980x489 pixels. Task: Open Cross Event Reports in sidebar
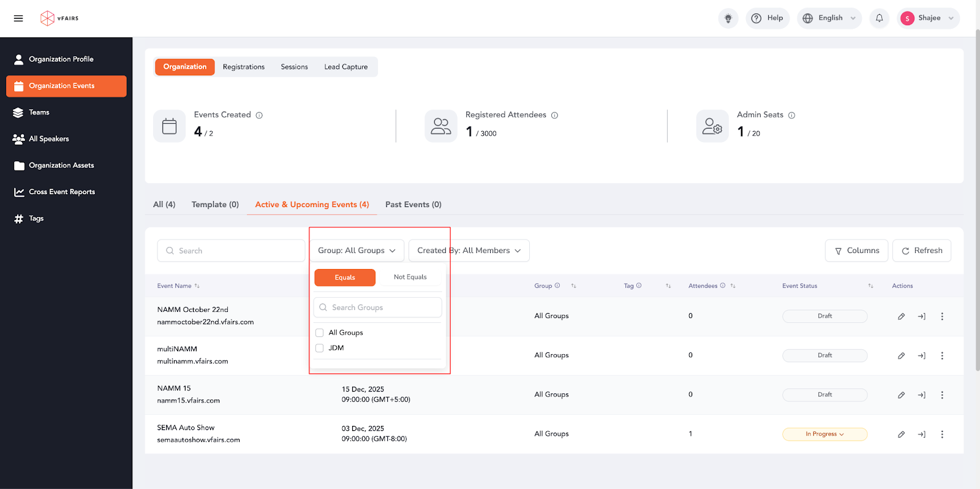[62, 192]
